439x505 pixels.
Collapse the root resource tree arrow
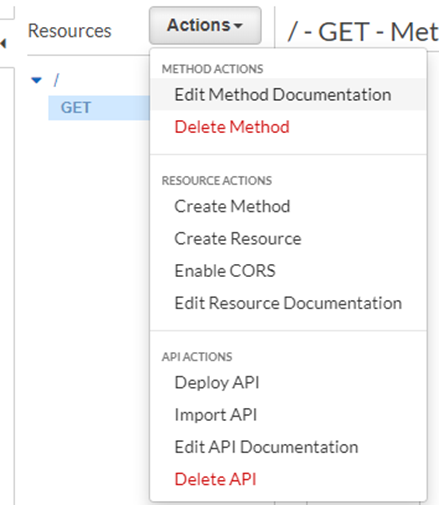click(36, 80)
